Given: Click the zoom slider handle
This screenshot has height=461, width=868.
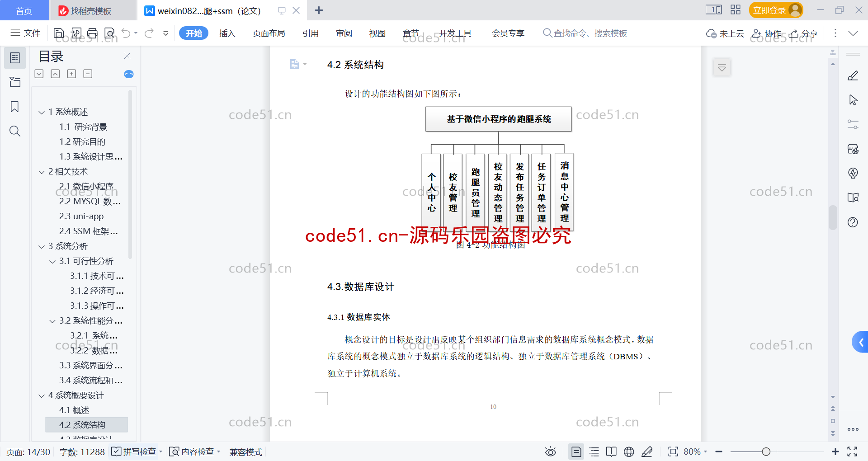Looking at the screenshot, I should coord(766,452).
